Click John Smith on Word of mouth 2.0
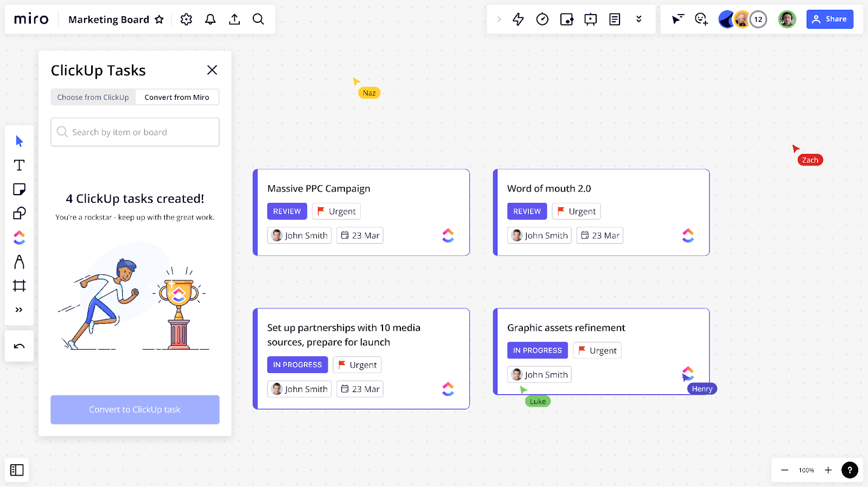The height and width of the screenshot is (487, 868). (x=539, y=235)
